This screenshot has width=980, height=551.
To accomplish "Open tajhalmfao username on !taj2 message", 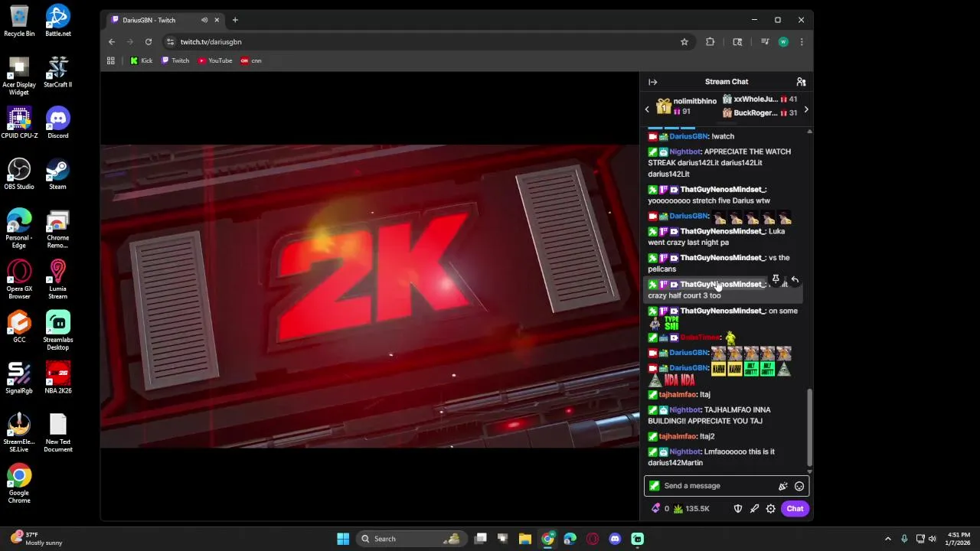I will point(678,436).
